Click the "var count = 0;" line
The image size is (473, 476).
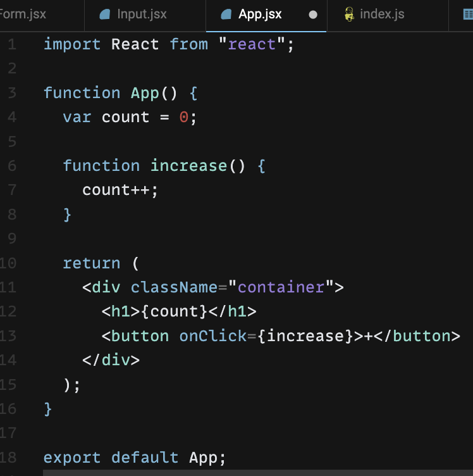click(x=130, y=117)
